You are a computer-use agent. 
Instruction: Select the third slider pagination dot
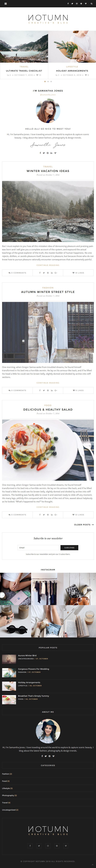[x=51, y=82]
